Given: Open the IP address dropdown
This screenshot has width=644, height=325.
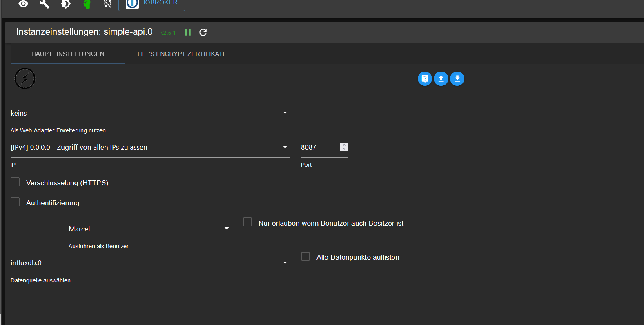Looking at the screenshot, I should (x=150, y=147).
